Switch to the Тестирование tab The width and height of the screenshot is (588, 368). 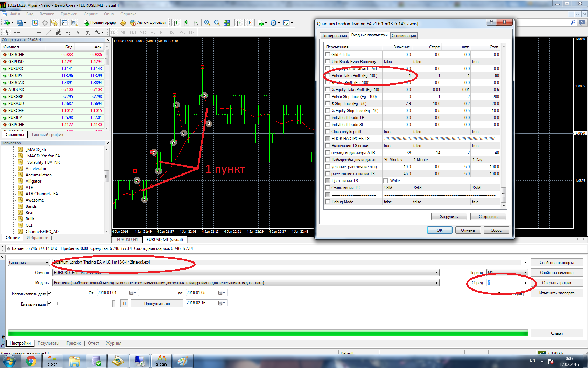point(334,36)
